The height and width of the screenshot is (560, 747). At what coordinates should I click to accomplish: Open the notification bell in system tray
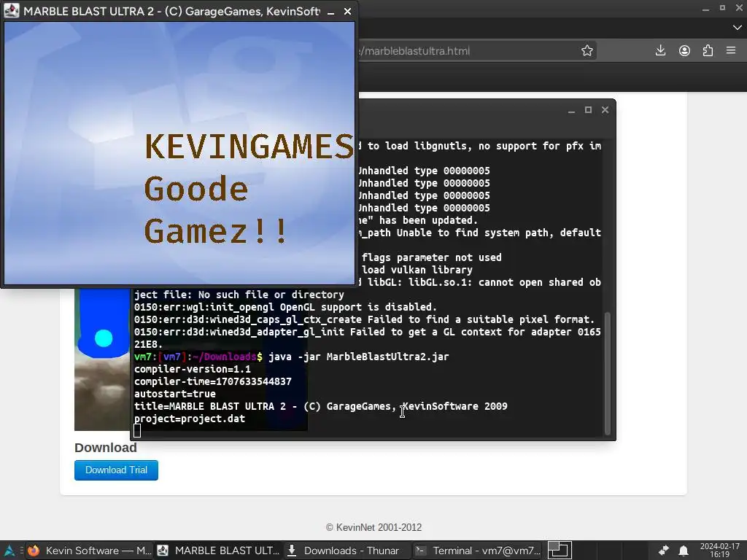[x=683, y=551]
